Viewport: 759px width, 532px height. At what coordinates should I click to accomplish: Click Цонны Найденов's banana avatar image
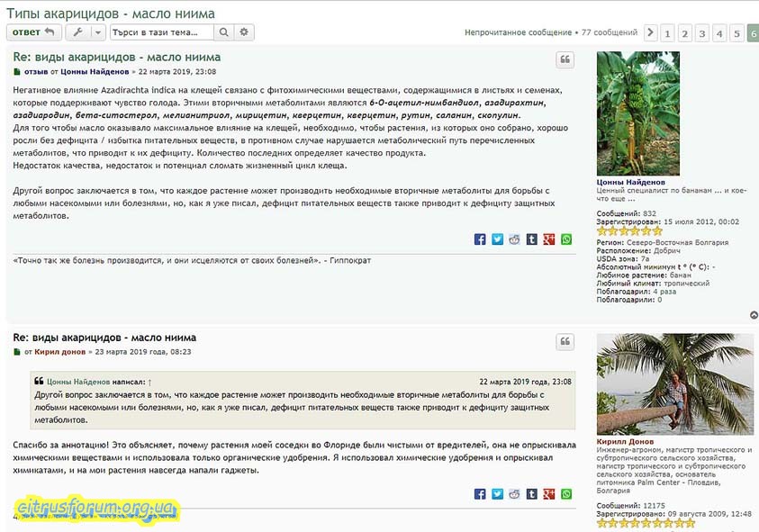pyautogui.click(x=638, y=113)
